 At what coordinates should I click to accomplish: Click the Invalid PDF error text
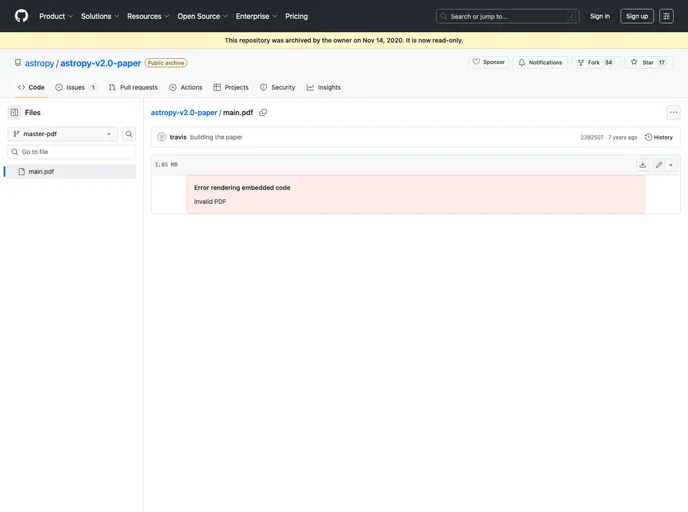[x=210, y=201]
